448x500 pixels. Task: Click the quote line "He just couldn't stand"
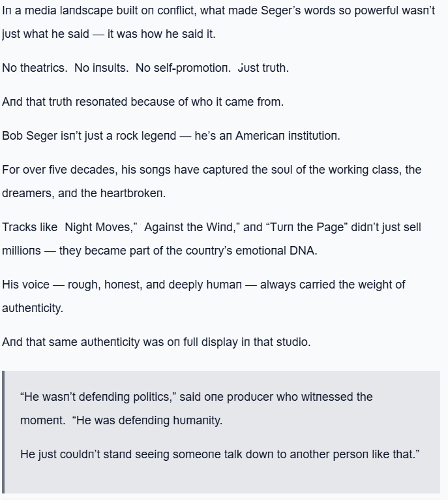pos(220,454)
